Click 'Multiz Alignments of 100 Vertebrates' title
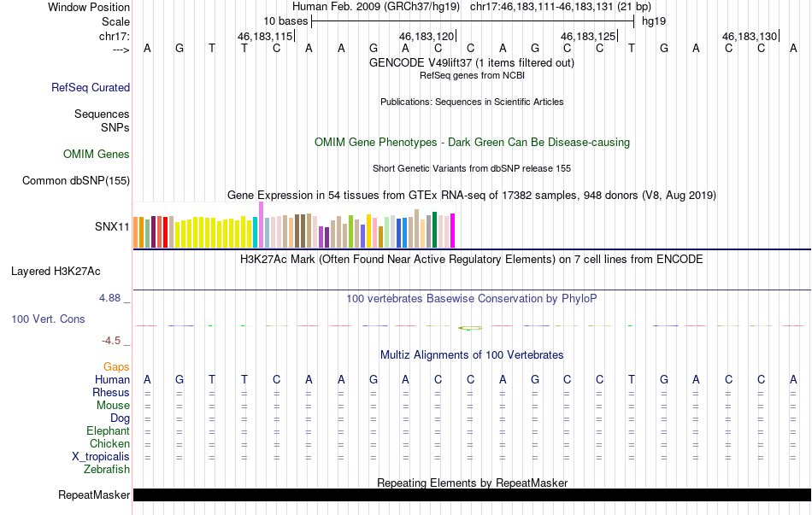The height and width of the screenshot is (515, 812). [472, 355]
